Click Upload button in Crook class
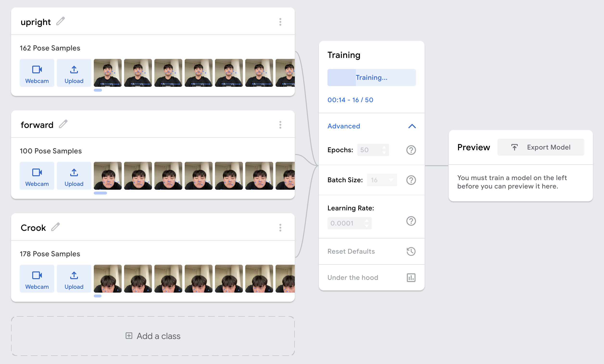604x364 pixels. point(74,279)
